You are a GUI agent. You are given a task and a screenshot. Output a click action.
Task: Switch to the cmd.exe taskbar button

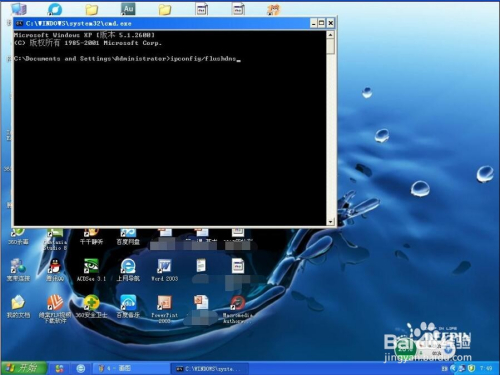pyautogui.click(x=210, y=369)
